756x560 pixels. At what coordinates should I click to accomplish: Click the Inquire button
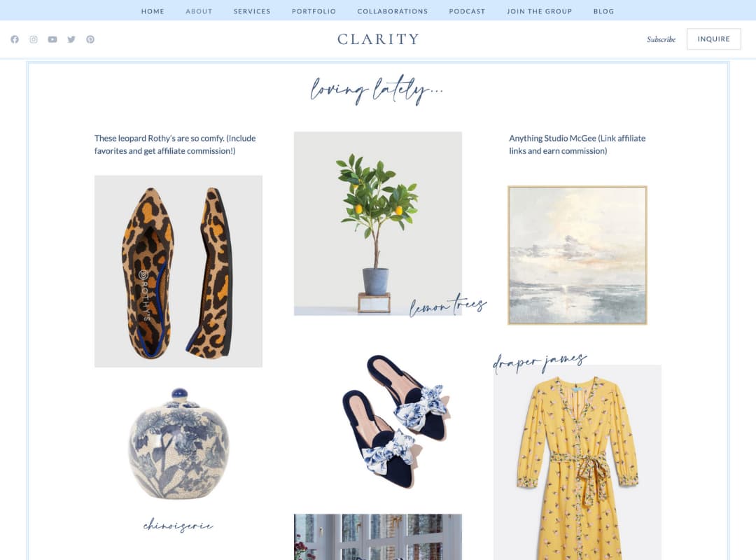coord(713,39)
